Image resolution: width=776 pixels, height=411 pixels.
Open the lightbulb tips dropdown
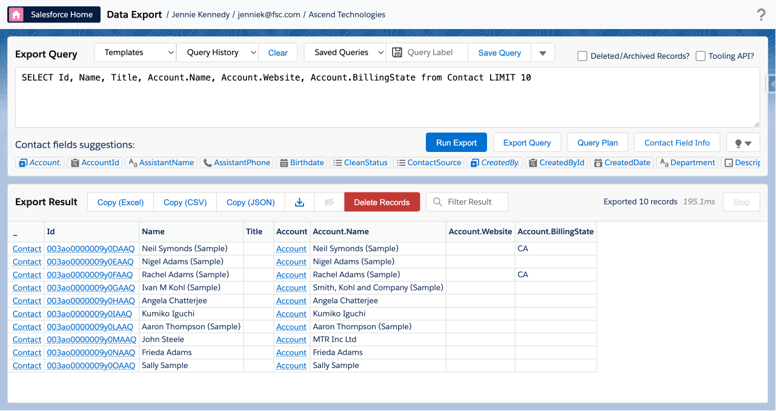click(743, 143)
